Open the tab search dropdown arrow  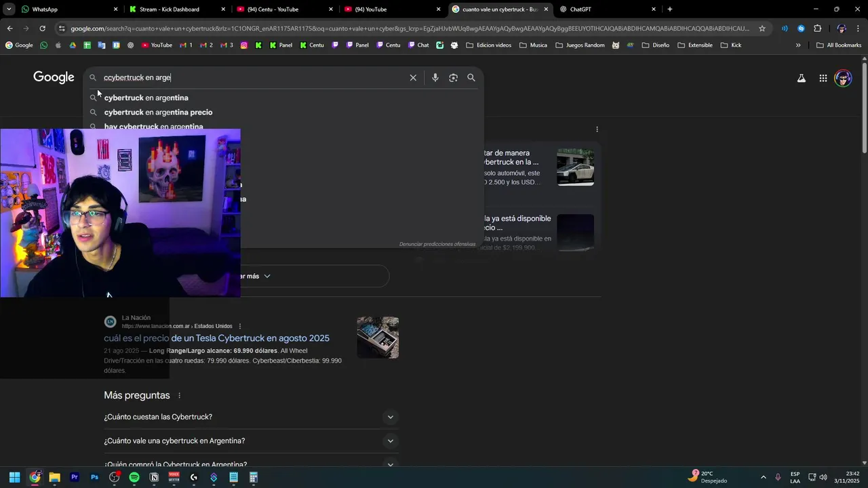click(9, 9)
